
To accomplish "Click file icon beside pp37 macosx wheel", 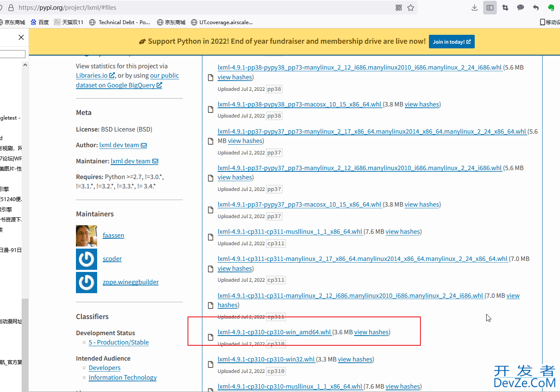I will click(210, 210).
